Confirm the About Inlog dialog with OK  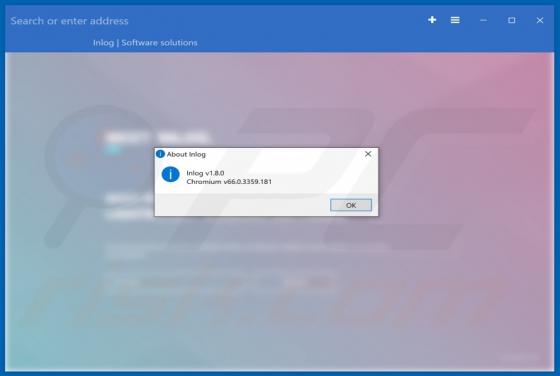click(351, 205)
